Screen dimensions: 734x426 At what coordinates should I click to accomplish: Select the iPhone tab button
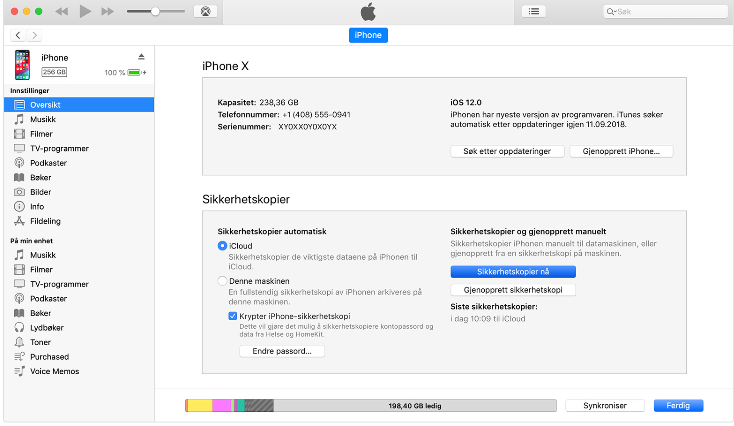click(x=368, y=35)
